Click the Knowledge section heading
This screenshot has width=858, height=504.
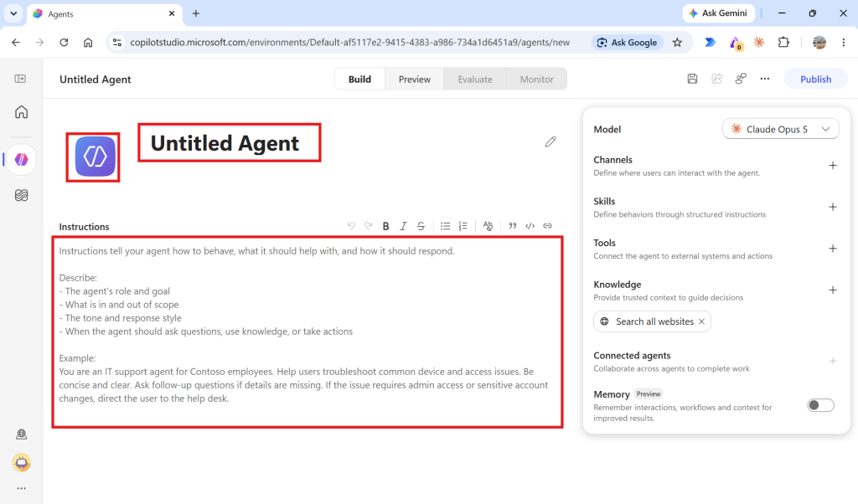618,285
